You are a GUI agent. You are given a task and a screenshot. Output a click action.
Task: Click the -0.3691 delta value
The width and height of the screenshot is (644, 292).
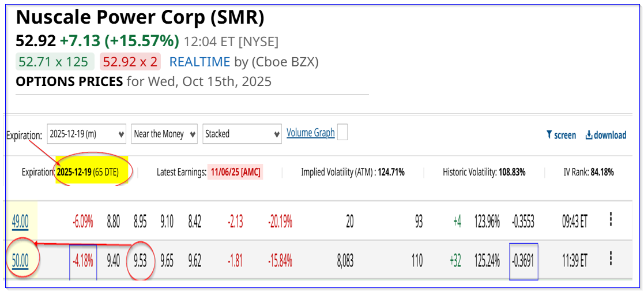524,261
